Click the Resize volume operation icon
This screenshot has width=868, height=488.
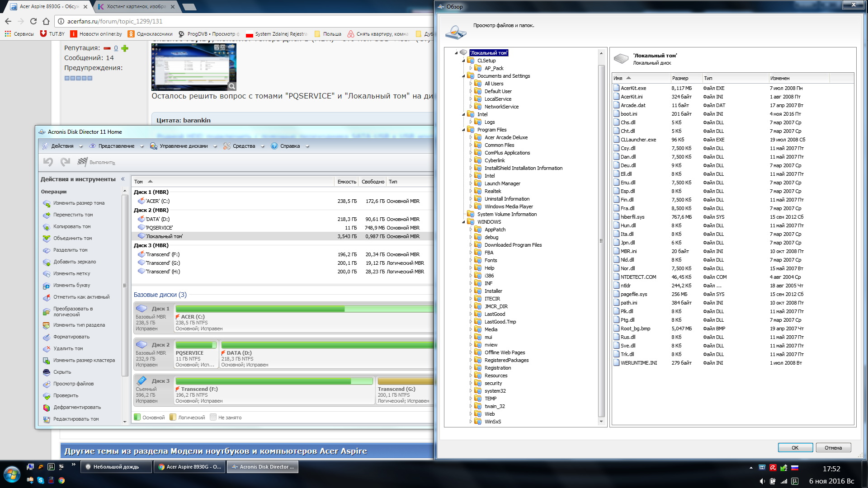(46, 203)
